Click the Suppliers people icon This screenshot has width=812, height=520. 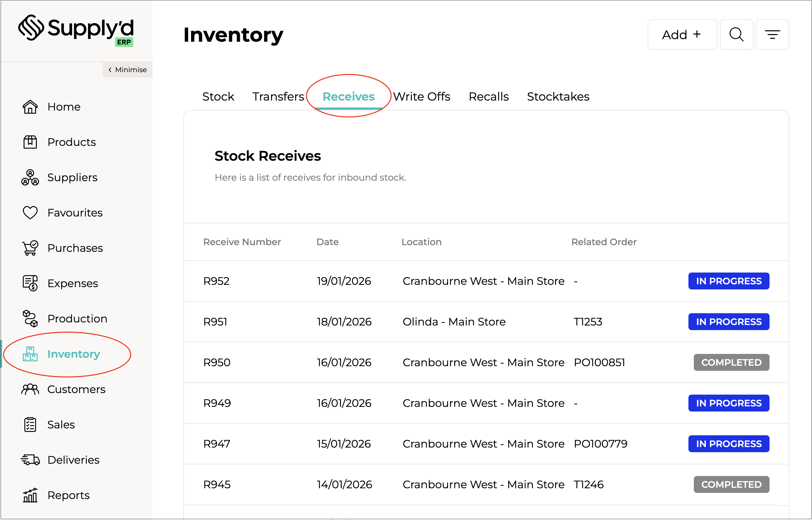(30, 178)
